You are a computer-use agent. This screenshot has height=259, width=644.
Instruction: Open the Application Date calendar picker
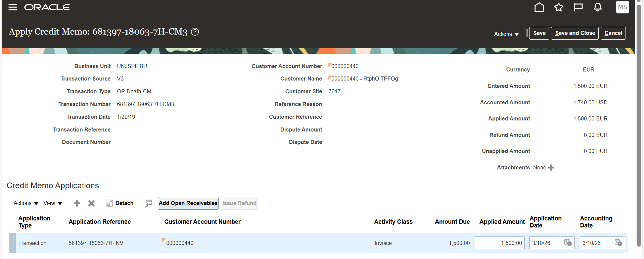pyautogui.click(x=568, y=243)
